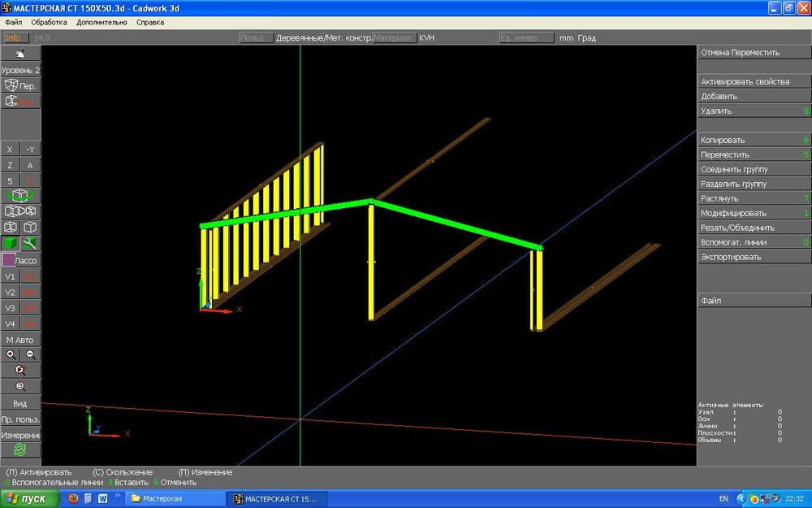Toggle the M Авто mode button
Screen dimensions: 812x508
pyautogui.click(x=20, y=340)
